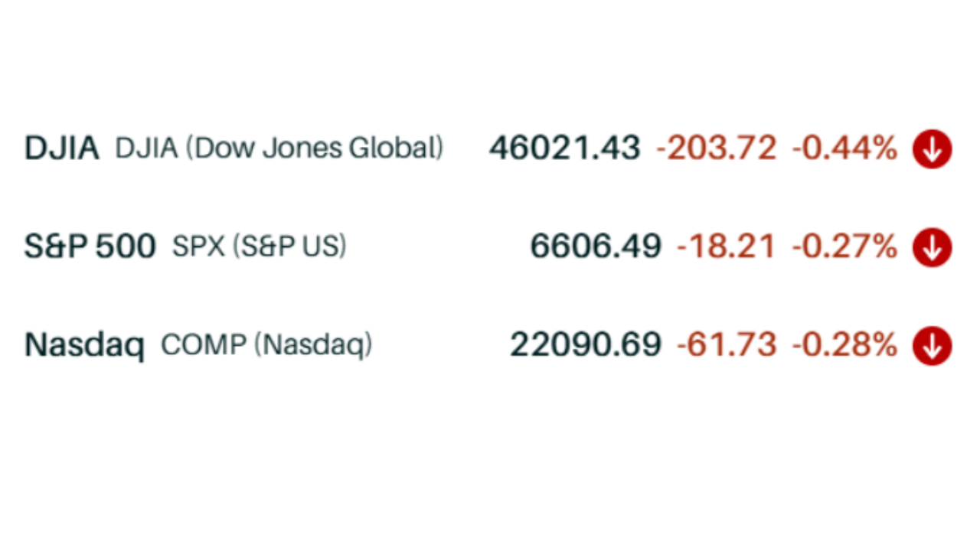Select the -203.72 point change
Viewport: 980px width, 551px height.
click(716, 148)
